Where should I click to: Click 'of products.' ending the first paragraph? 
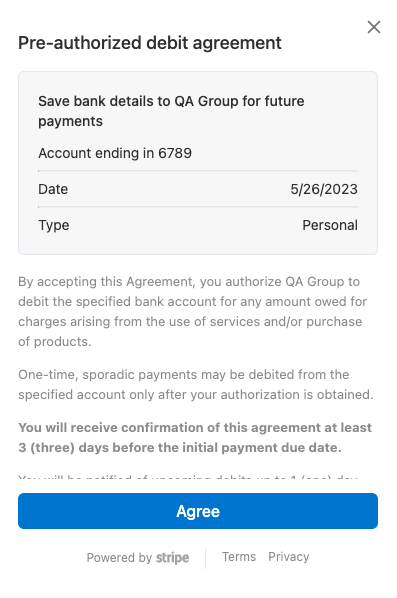click(x=55, y=342)
